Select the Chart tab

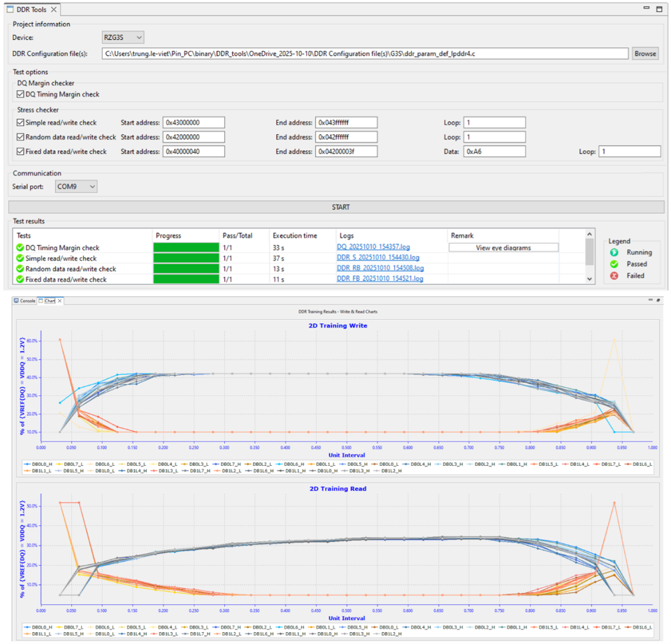pos(50,300)
